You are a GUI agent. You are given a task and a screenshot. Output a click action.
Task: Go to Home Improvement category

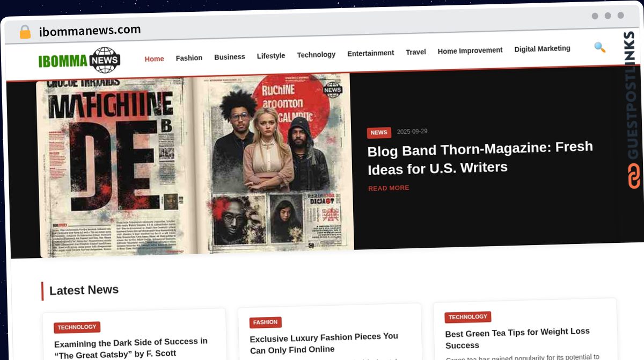point(470,51)
